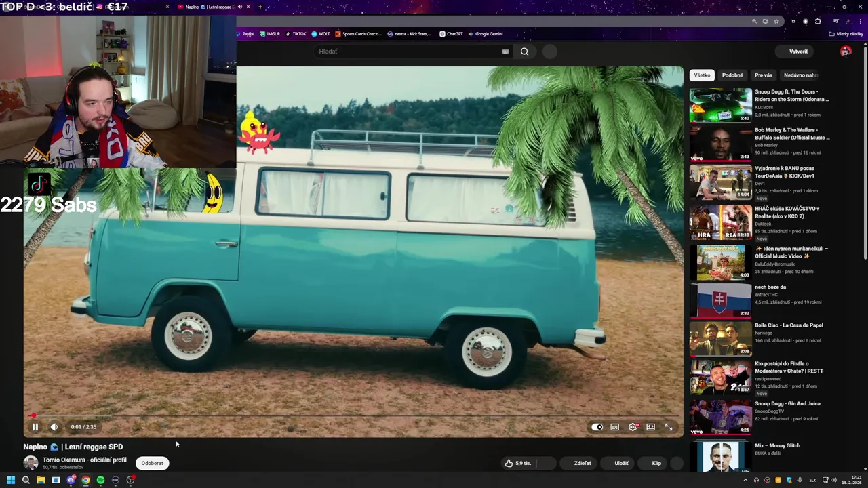Open the Snoop Dogg Riders on the Storm thumbnail

point(720,105)
